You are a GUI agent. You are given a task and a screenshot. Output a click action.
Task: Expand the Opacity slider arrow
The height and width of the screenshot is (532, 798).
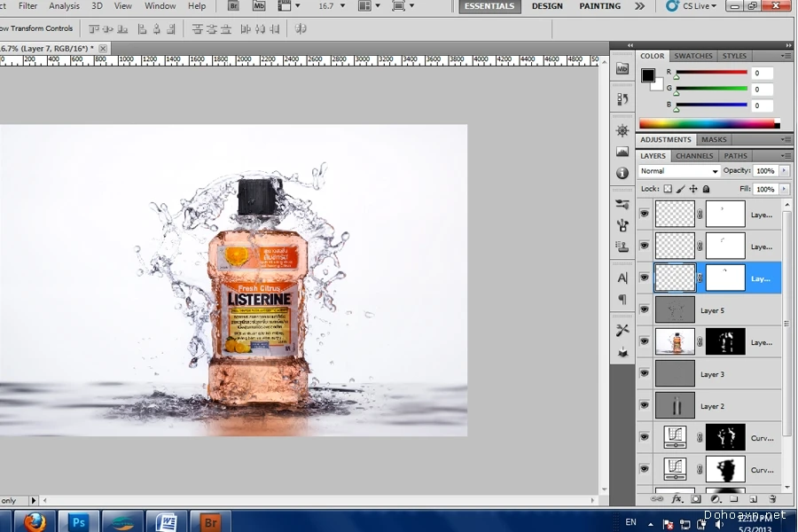pos(782,171)
